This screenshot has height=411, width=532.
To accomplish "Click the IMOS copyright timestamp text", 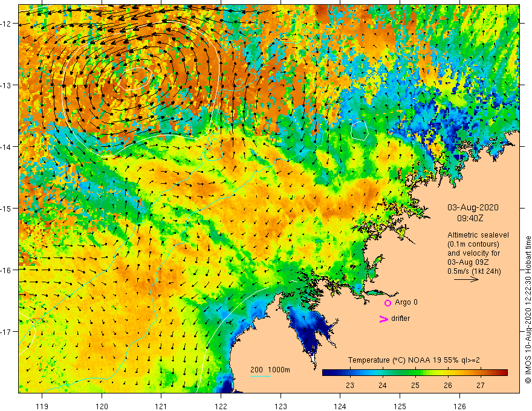I will pos(528,309).
